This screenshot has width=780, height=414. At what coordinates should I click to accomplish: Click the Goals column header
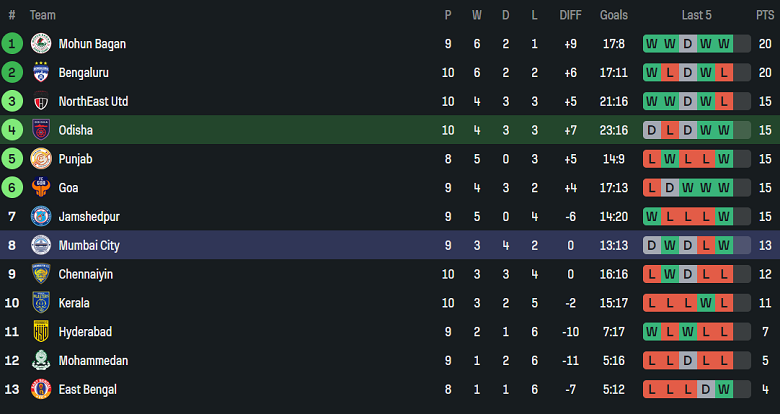(614, 15)
